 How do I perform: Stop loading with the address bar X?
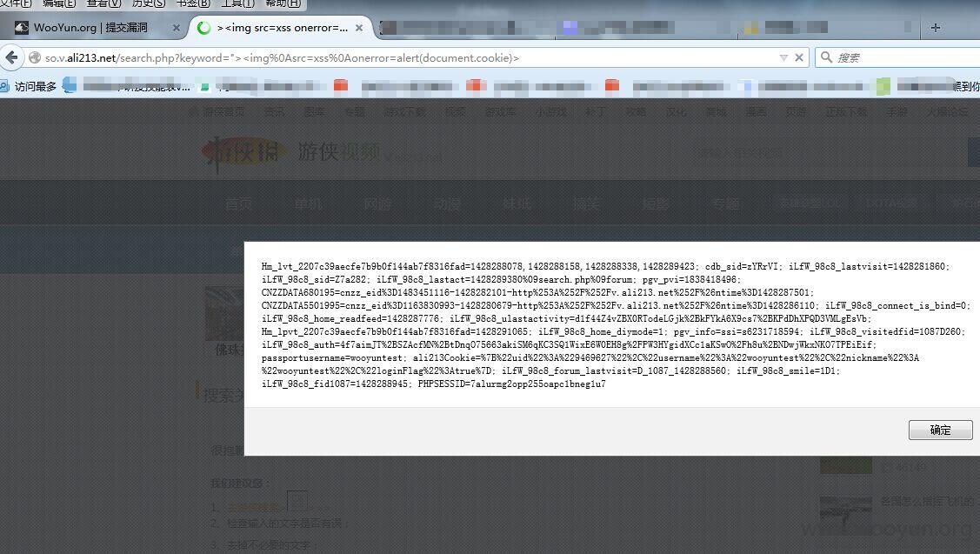799,57
